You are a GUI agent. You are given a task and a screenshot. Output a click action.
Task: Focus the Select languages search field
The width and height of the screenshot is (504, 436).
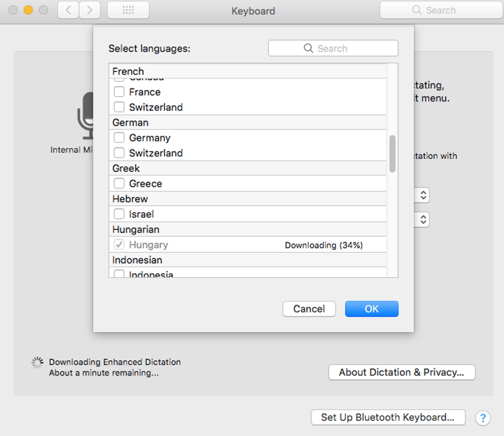pyautogui.click(x=333, y=48)
